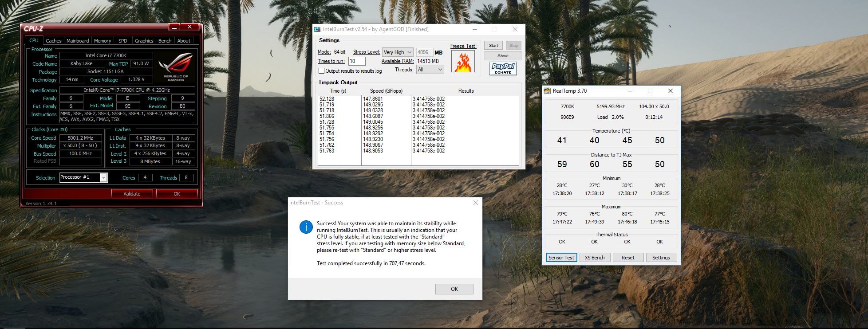The height and width of the screenshot is (329, 868).
Task: Click the Republic of Gamers logo in CPU-Z
Action: pyautogui.click(x=176, y=67)
